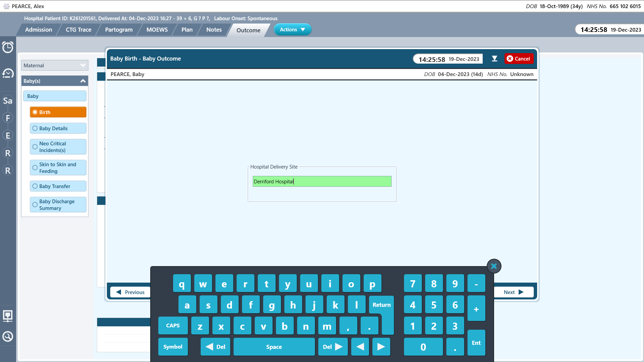Select the Baby item in sidebar
The width and height of the screenshot is (644, 362).
click(55, 96)
